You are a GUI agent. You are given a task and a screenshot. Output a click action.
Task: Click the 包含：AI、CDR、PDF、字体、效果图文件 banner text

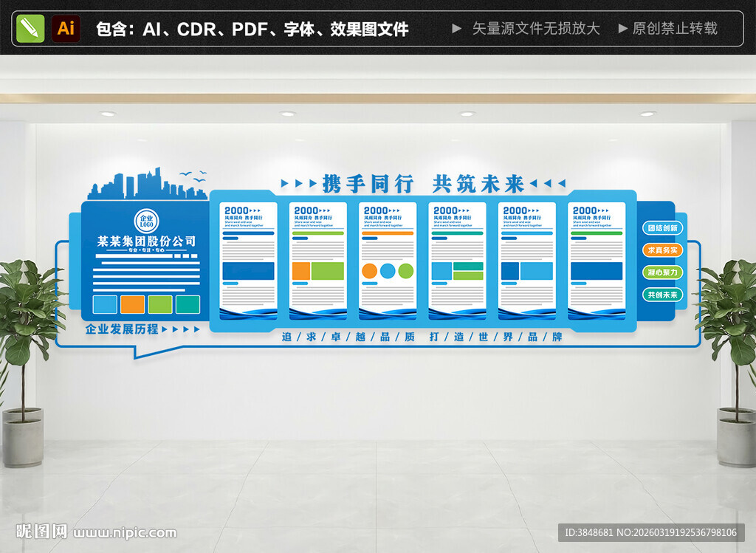(252, 29)
